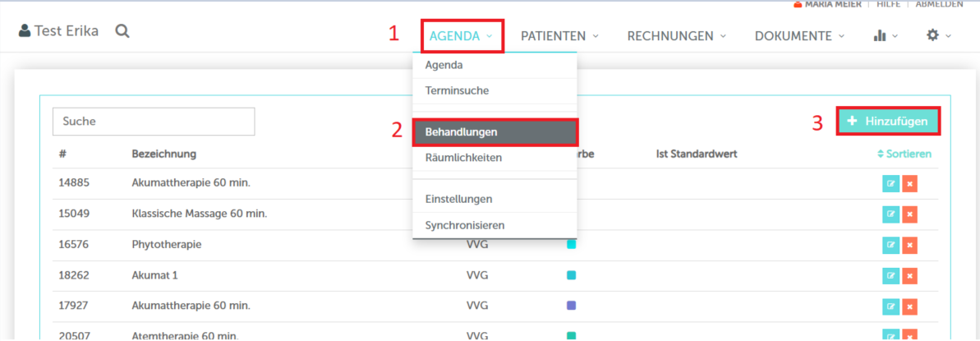
Task: Click the Test Erika user icon
Action: [25, 31]
